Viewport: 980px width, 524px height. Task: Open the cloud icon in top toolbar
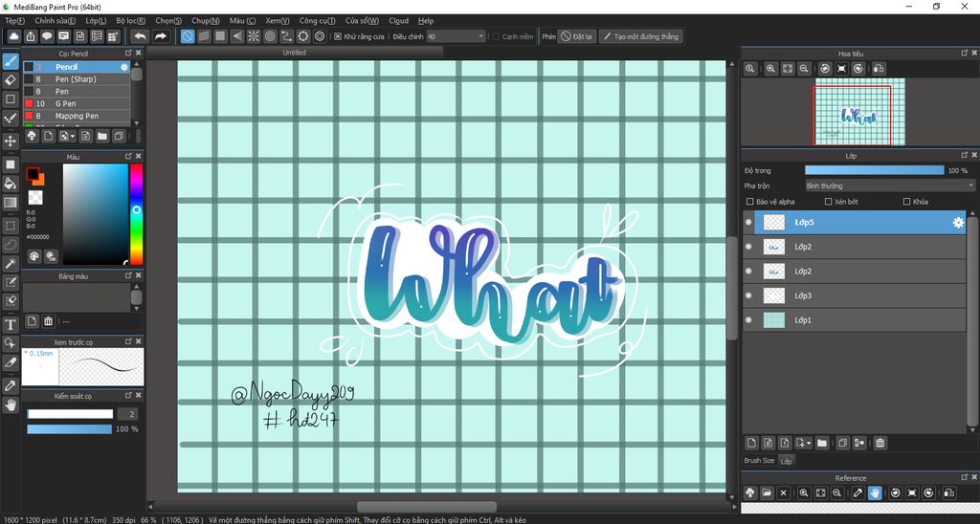click(13, 36)
